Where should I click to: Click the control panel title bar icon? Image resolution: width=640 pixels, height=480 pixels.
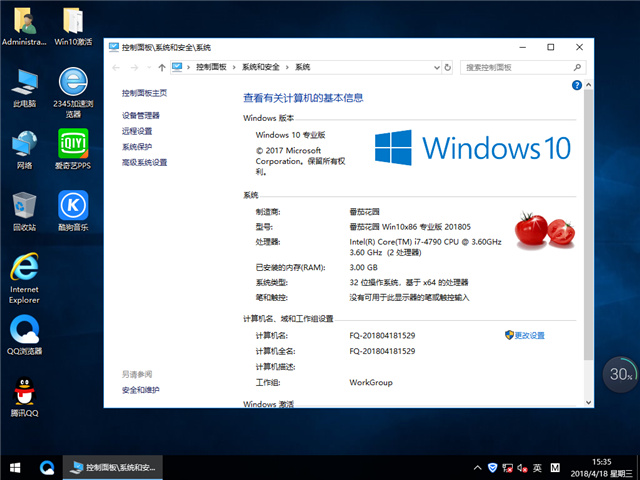click(114, 47)
